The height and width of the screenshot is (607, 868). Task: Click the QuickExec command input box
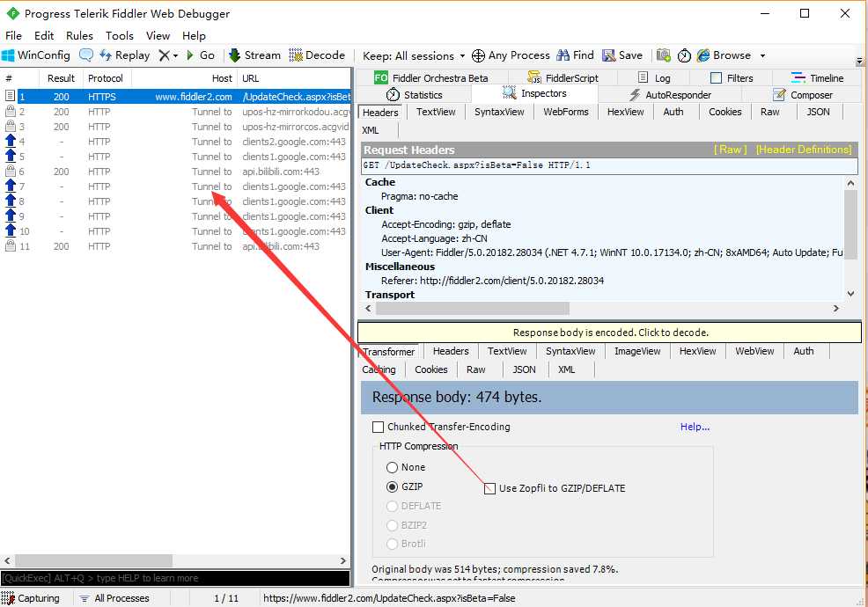point(175,578)
